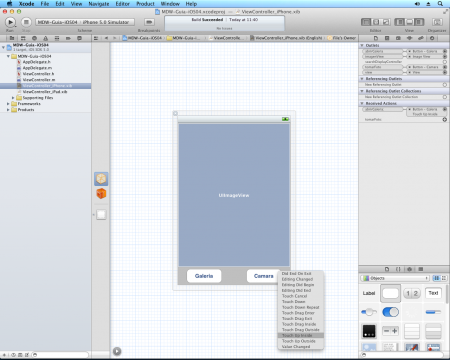This screenshot has width=450, height=360.
Task: Expand the document outline dock arrow button
Action: coord(117,351)
